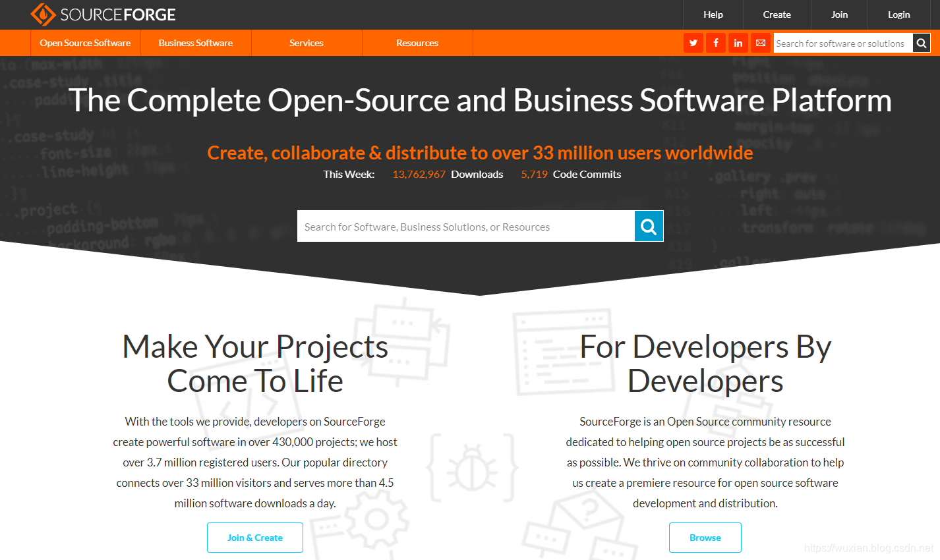This screenshot has height=560, width=940.
Task: Click Join in the top bar
Action: coord(840,14)
